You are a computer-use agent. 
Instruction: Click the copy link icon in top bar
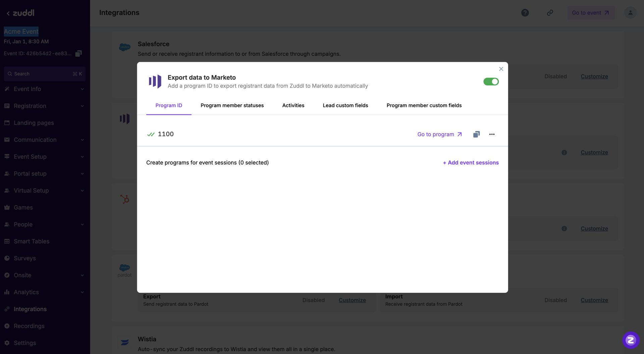pos(550,13)
